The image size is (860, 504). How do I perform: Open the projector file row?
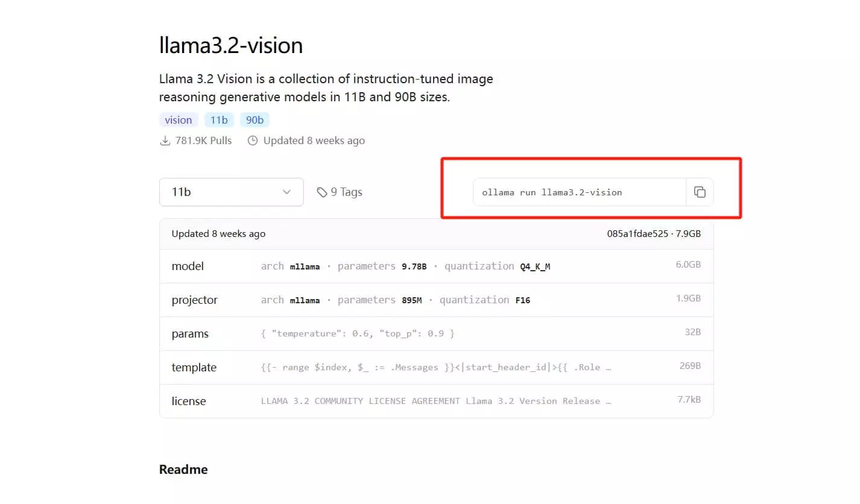pyautogui.click(x=436, y=300)
